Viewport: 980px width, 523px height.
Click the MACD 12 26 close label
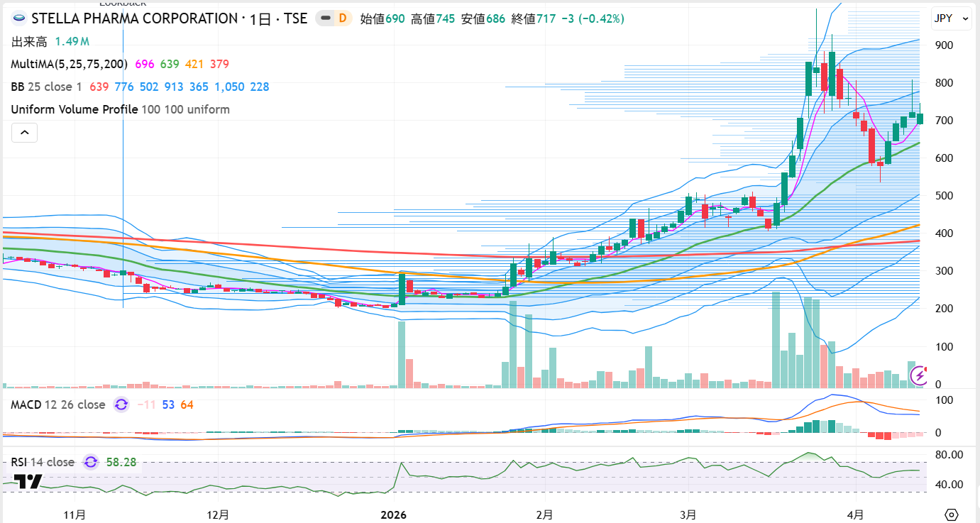click(x=58, y=404)
